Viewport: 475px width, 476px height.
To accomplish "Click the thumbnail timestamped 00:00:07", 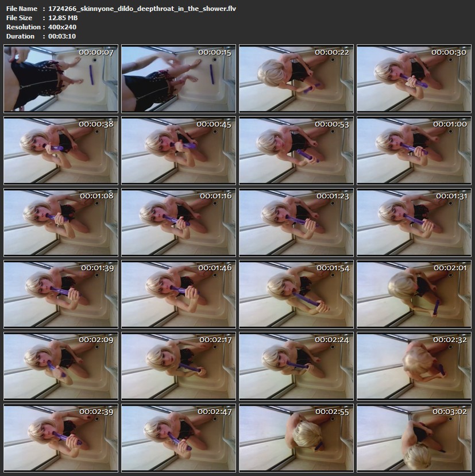I will point(61,79).
